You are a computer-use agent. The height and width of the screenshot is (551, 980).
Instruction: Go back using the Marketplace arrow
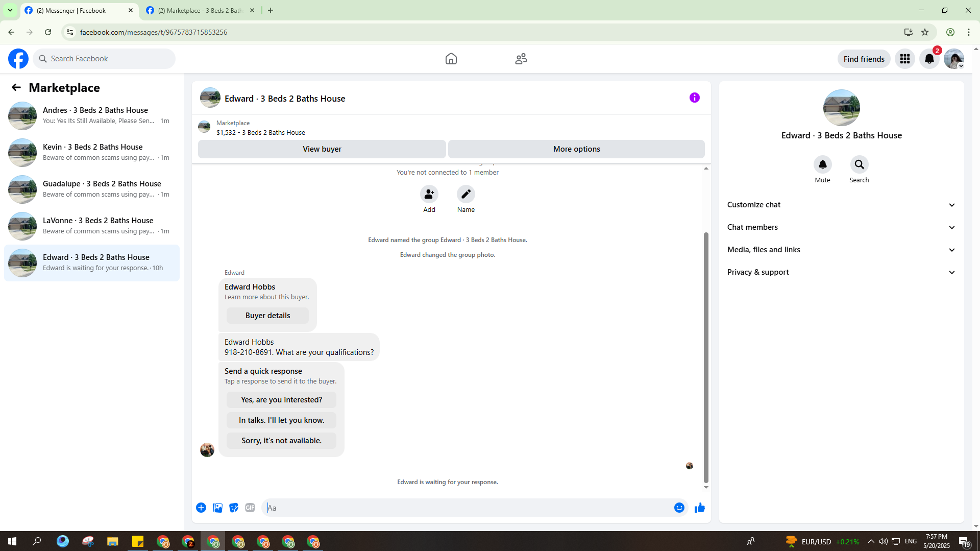point(16,87)
